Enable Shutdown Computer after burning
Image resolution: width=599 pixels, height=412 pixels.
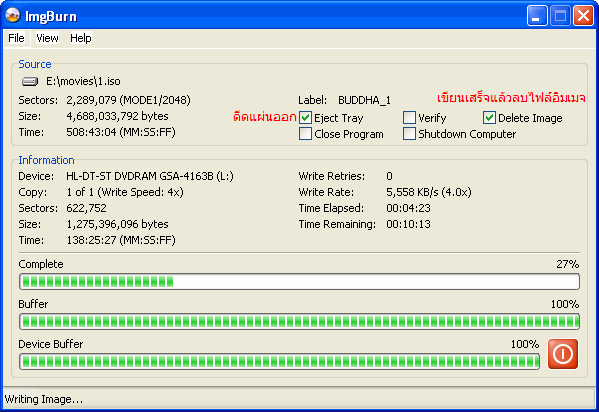(x=409, y=134)
